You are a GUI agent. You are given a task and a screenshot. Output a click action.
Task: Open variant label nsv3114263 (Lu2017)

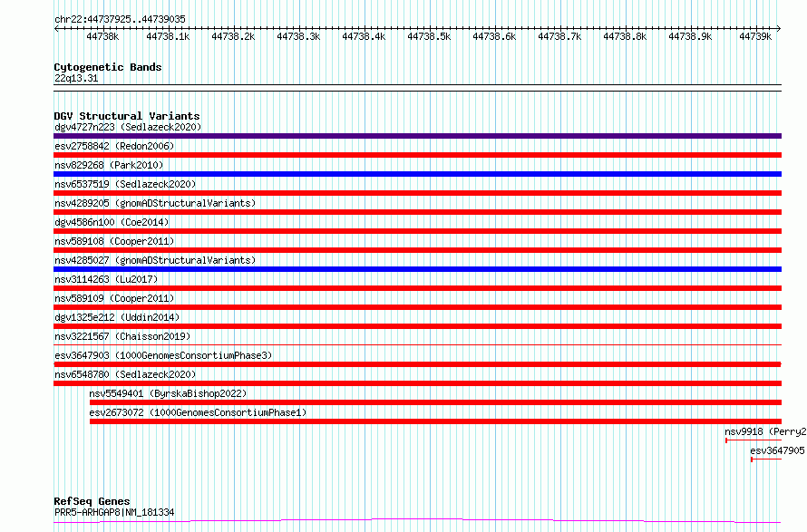coord(106,279)
